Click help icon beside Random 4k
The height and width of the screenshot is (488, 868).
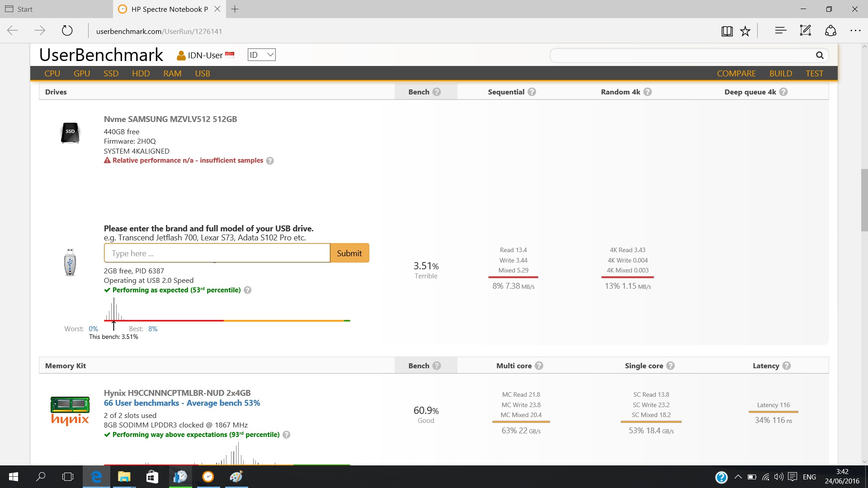click(x=648, y=92)
